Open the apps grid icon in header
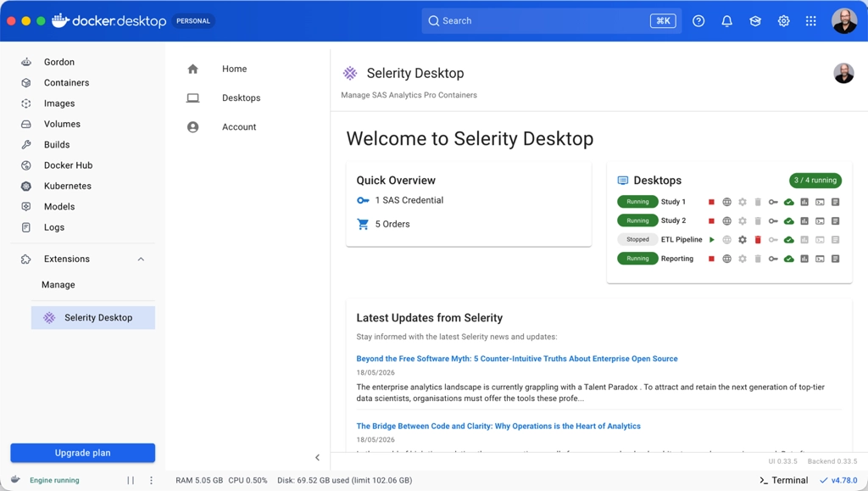This screenshot has height=491, width=868. 811,21
